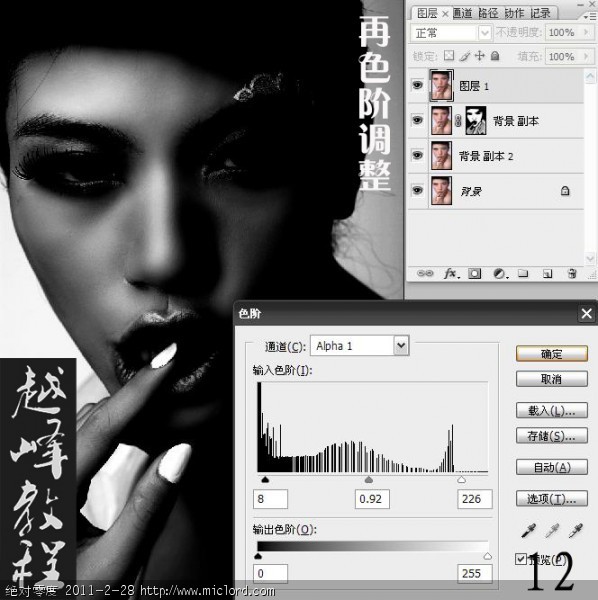Open the Alpha 1 channel dropdown

401,346
